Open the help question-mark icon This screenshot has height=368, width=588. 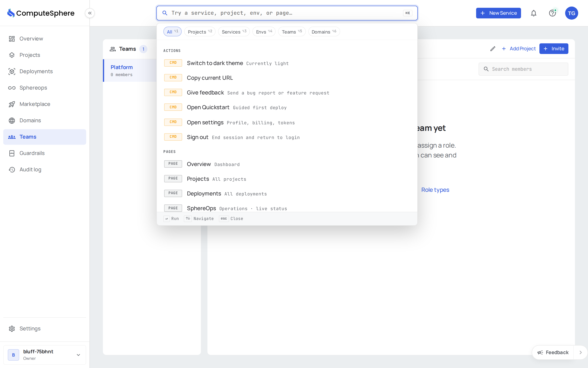click(552, 13)
